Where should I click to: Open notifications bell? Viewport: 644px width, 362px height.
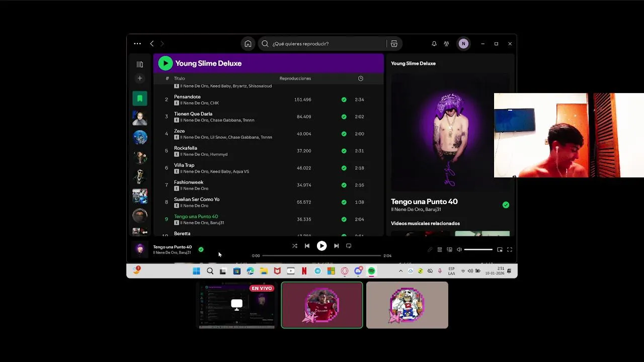434,44
